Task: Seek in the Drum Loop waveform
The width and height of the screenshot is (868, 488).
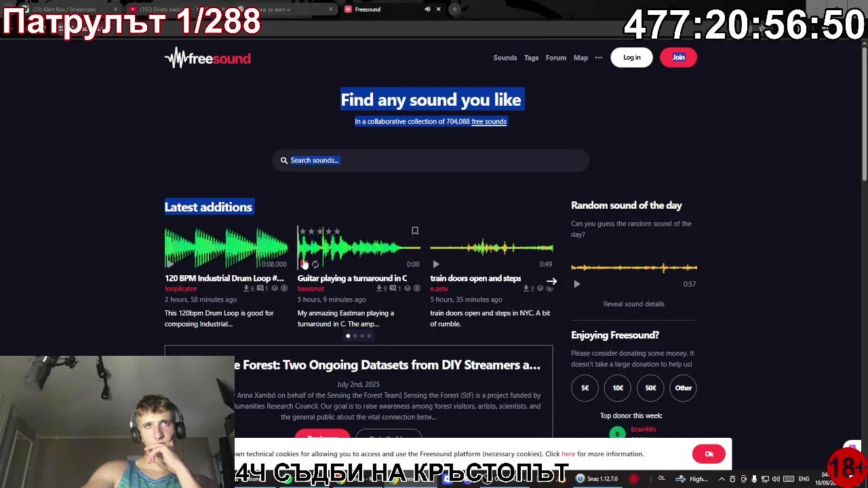Action: coord(226,247)
